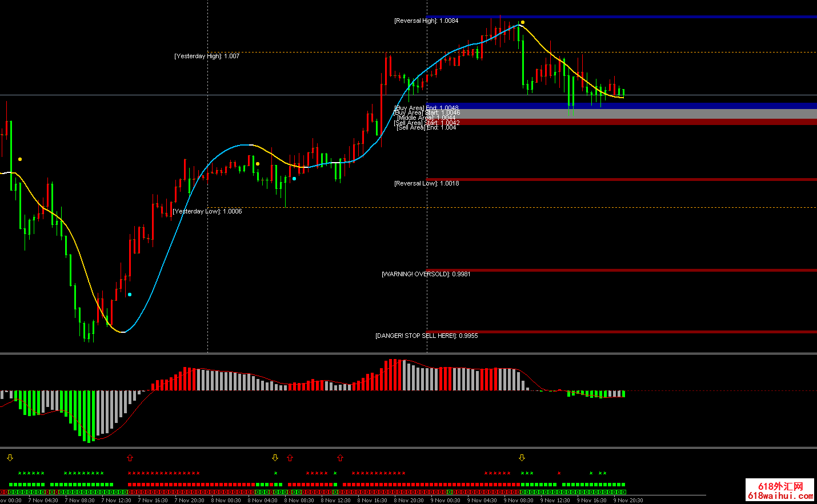Click the yellow down arrow at far-left signal panel
This screenshot has width=817, height=504.
[10, 458]
